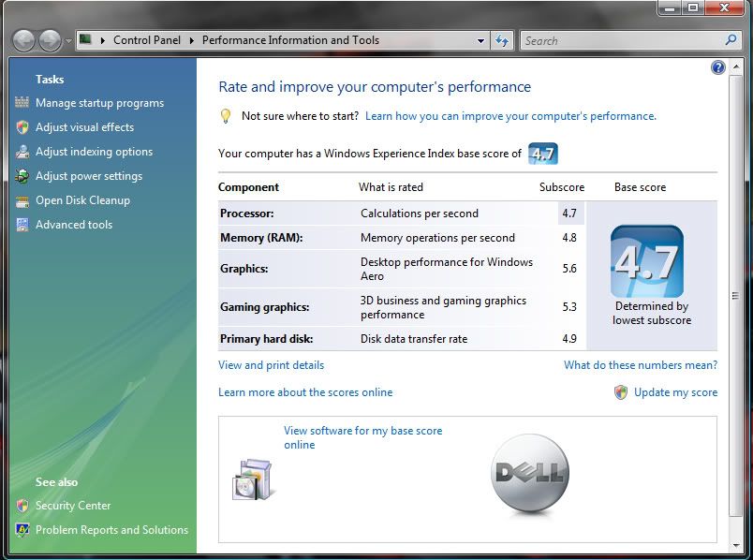Close the Performance Information window
The image size is (753, 560).
[724, 8]
